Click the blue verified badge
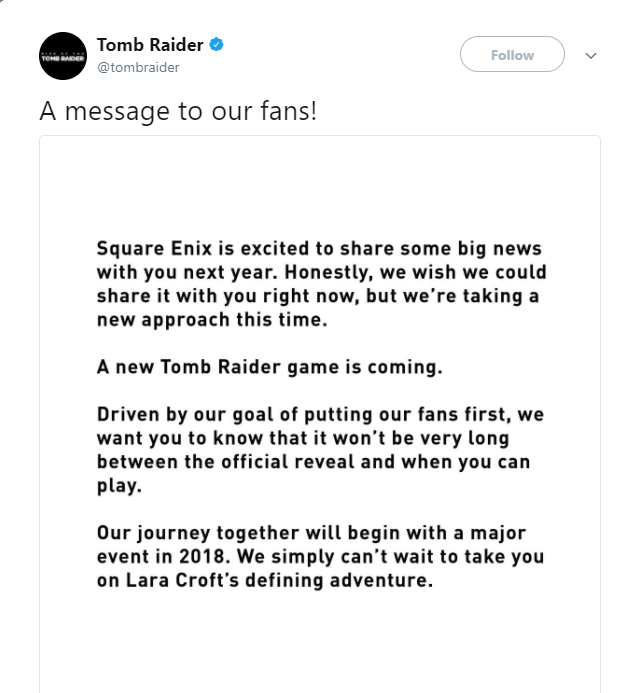Screen dimensions: 633x693 pos(216,45)
